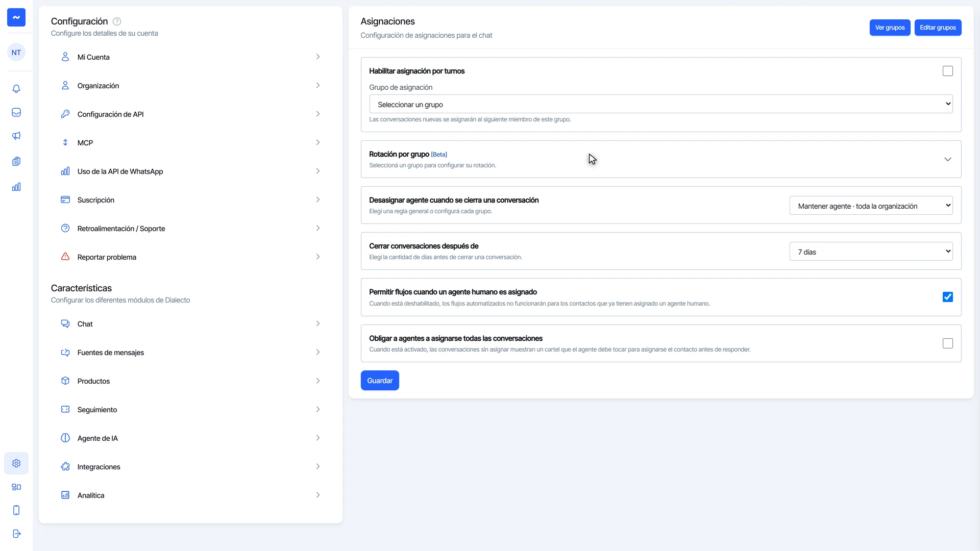Click the red warning icon for Reportar problema

65,257
